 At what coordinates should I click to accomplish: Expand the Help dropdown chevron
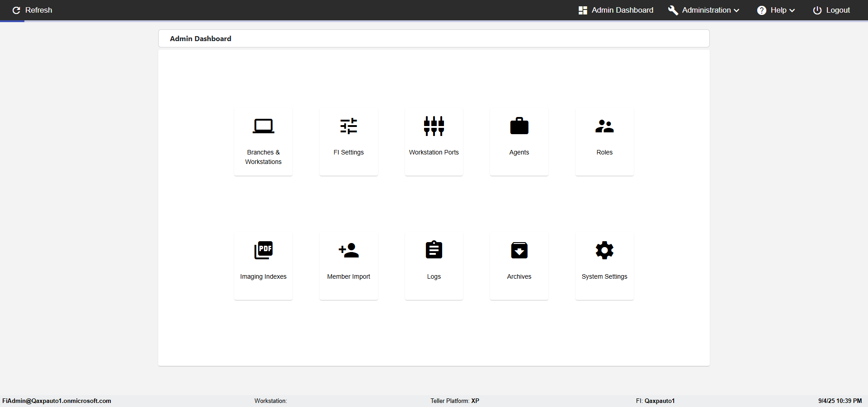pos(792,10)
